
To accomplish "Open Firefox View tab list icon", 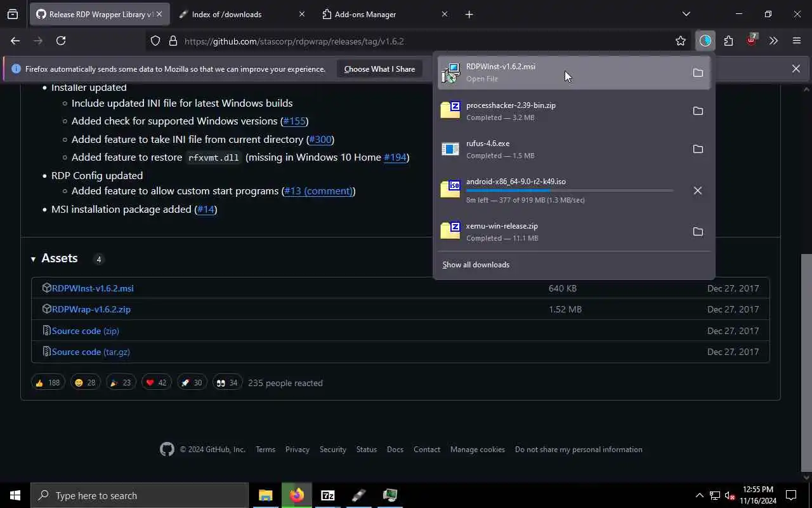I will [13, 14].
